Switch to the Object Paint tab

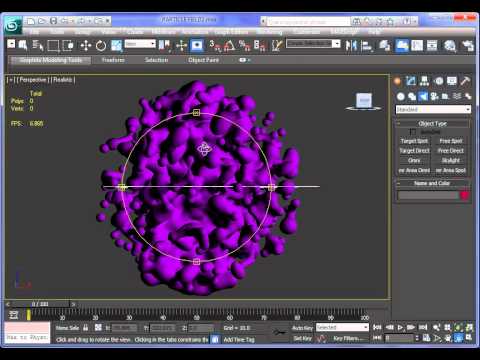click(203, 60)
